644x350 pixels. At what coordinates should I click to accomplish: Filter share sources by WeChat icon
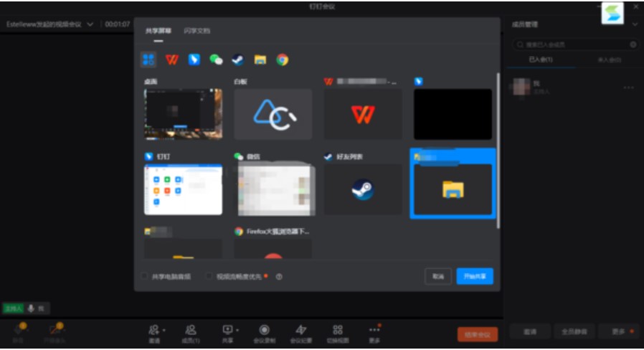coord(216,60)
